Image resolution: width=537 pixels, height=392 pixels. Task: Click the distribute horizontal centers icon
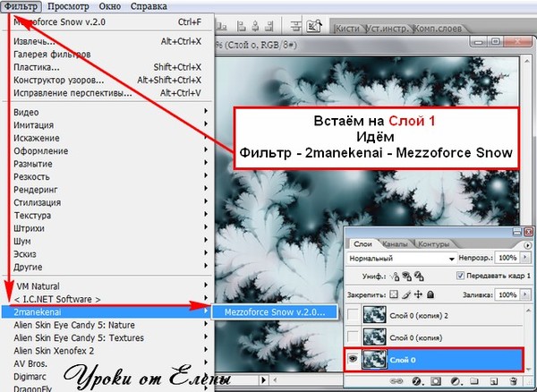pyautogui.click(x=255, y=26)
